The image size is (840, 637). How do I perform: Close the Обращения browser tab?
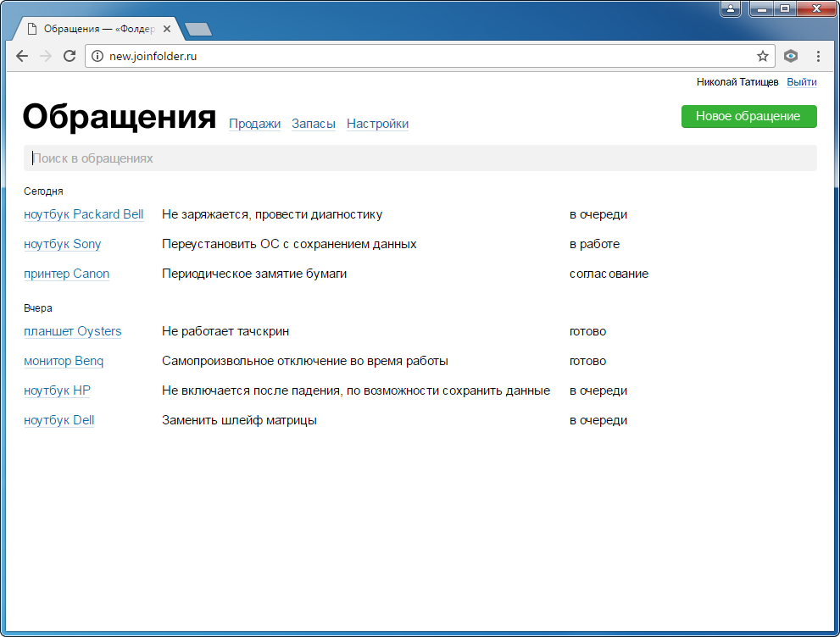point(167,29)
